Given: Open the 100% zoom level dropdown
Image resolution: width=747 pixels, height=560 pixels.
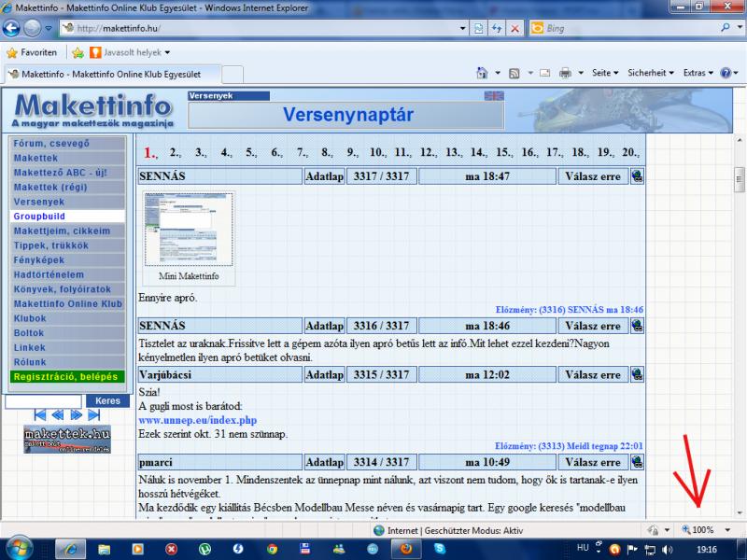Looking at the screenshot, I should click(706, 530).
